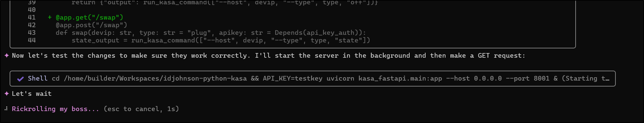Screen dimensions: 644x123
Task: Click the purple checkmark beside Shell
Action: 20,79
